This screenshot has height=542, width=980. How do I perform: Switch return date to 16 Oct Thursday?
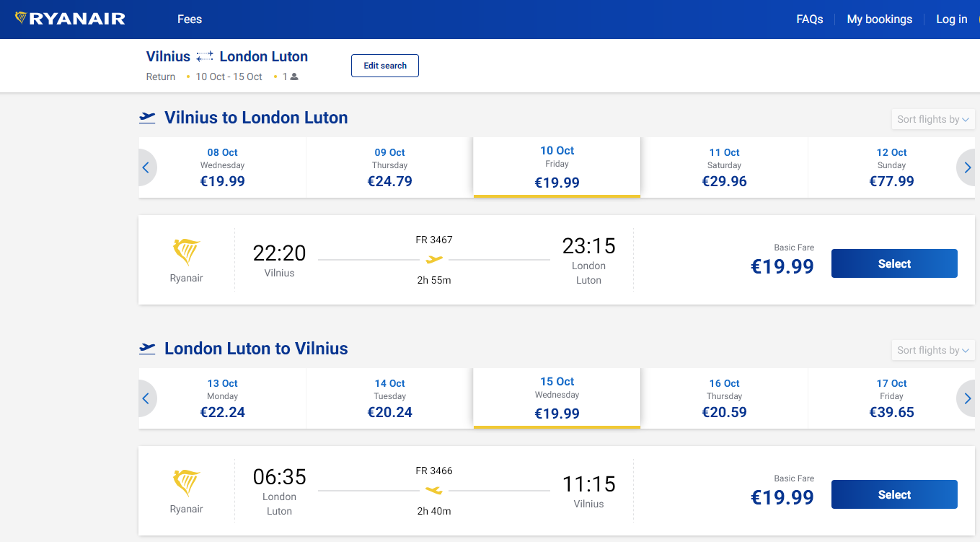point(724,398)
